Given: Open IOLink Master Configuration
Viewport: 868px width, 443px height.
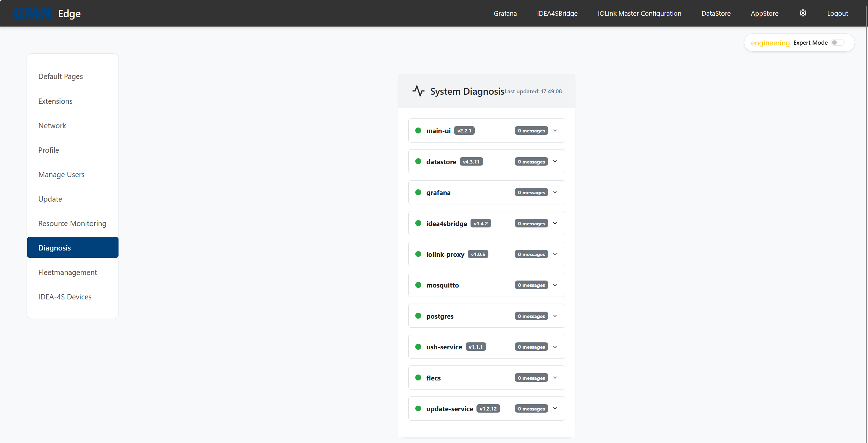Looking at the screenshot, I should (639, 13).
